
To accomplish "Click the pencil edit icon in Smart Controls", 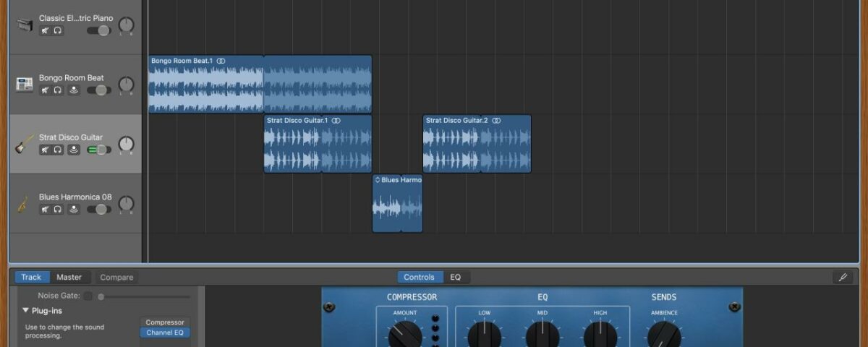I will tap(843, 277).
